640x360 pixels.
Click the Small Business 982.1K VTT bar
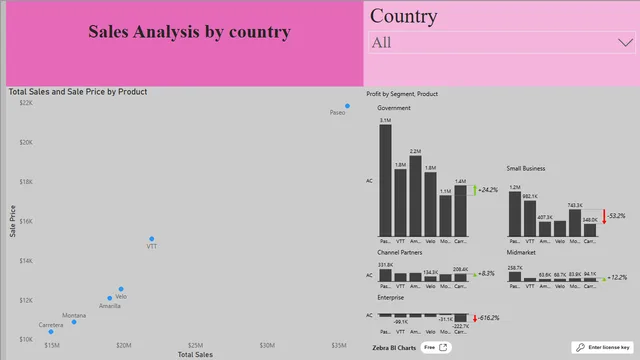coord(530,218)
